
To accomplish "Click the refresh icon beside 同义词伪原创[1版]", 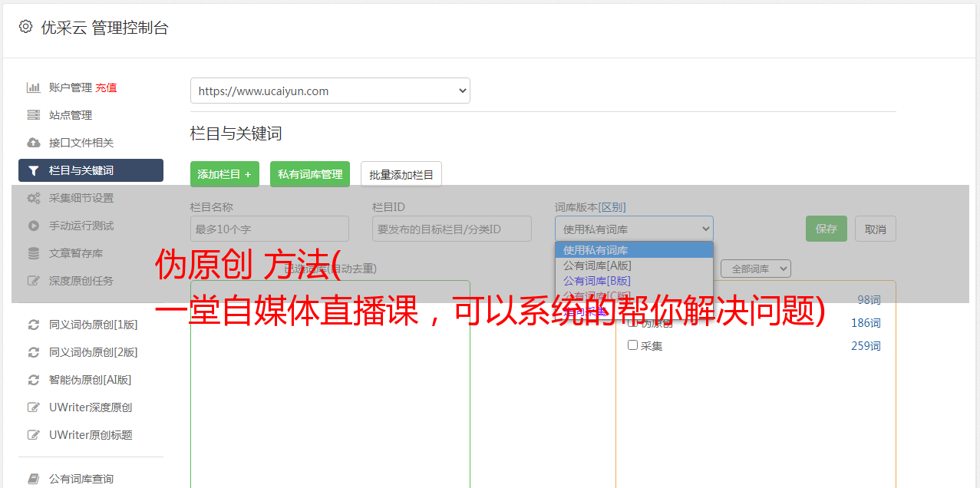I will [33, 325].
